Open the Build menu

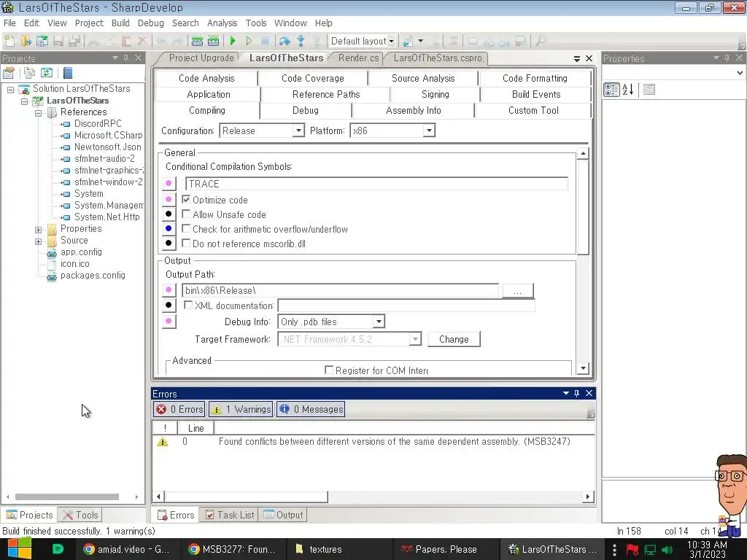point(120,23)
